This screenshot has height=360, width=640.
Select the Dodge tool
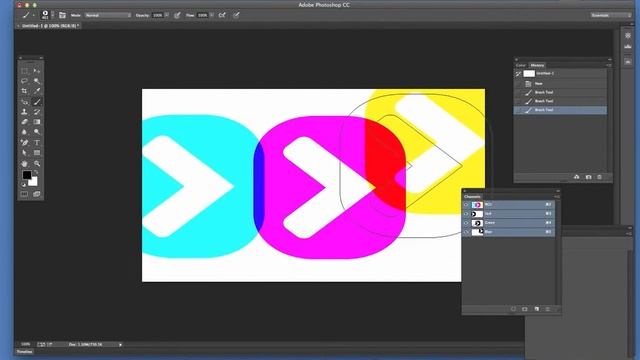37,132
